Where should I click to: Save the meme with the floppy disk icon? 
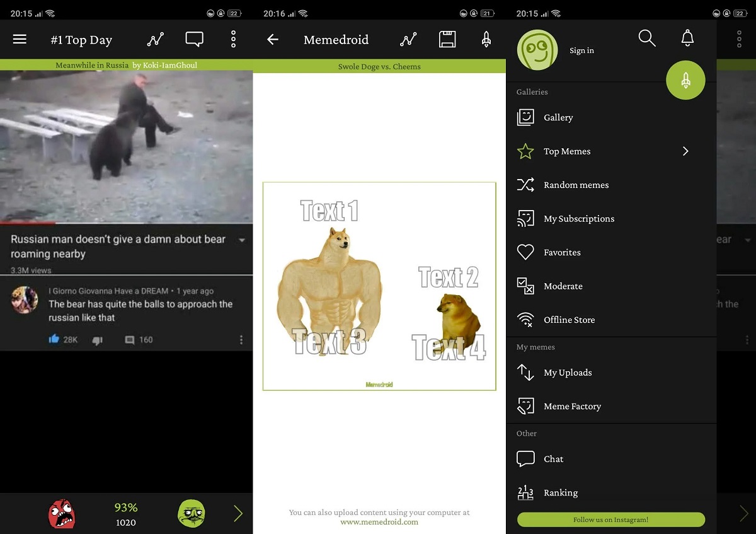pos(447,39)
